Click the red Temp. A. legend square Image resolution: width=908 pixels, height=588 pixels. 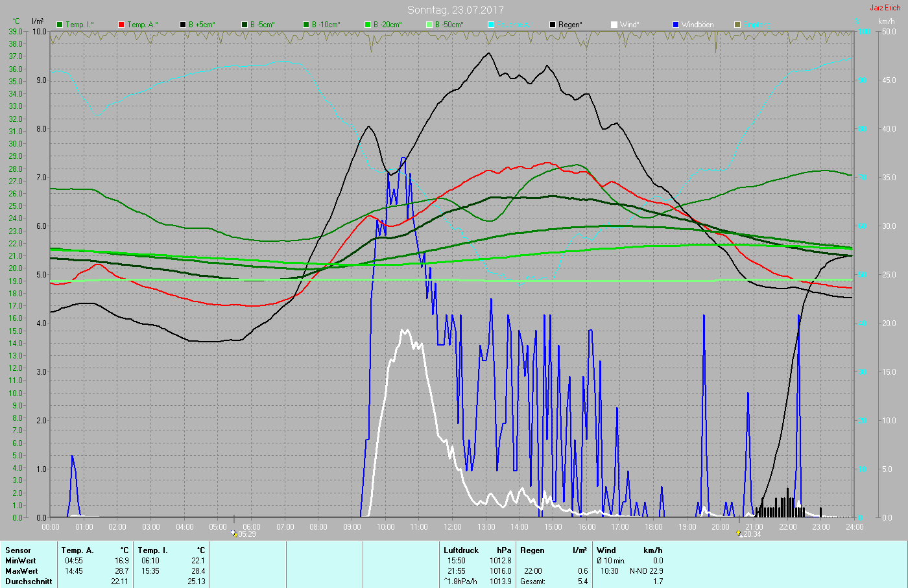[x=121, y=25]
